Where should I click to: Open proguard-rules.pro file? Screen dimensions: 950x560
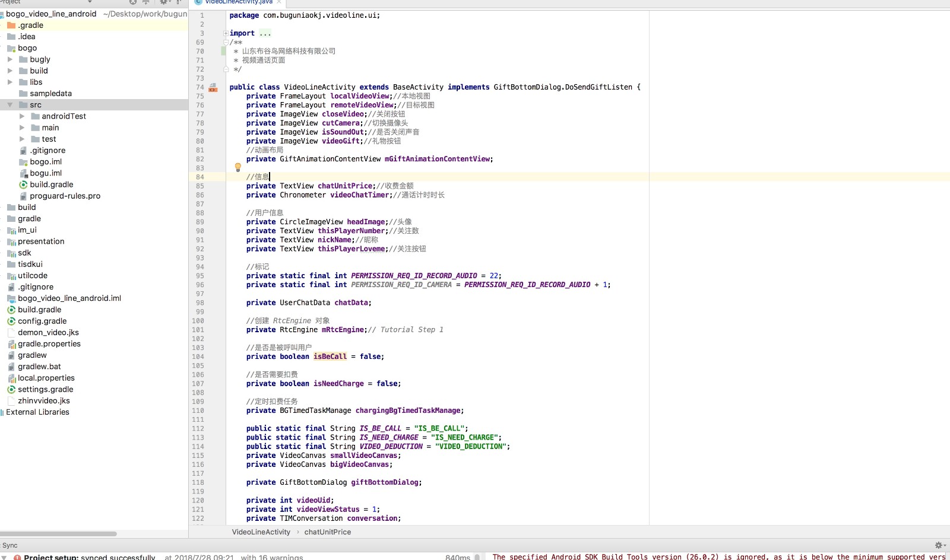[65, 196]
